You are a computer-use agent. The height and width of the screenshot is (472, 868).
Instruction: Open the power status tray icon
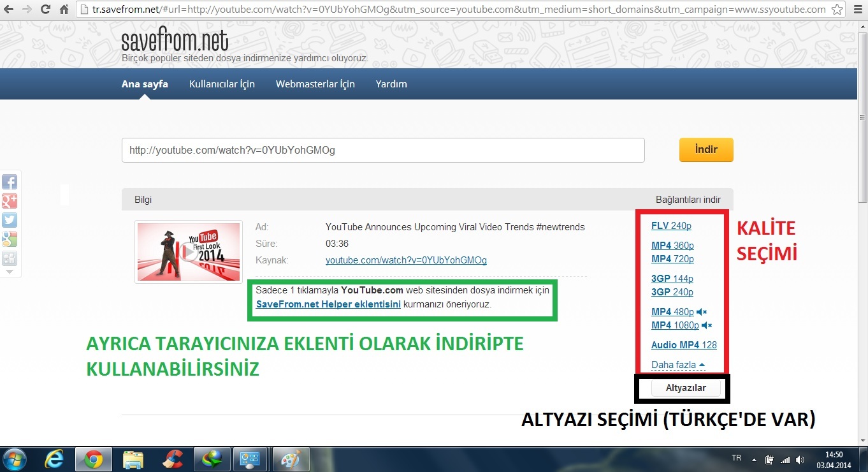[x=770, y=459]
